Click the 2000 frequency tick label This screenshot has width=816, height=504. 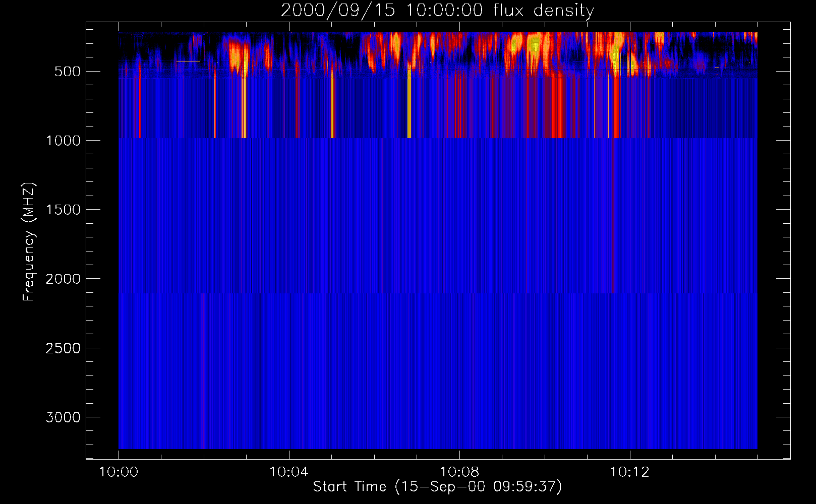point(63,279)
